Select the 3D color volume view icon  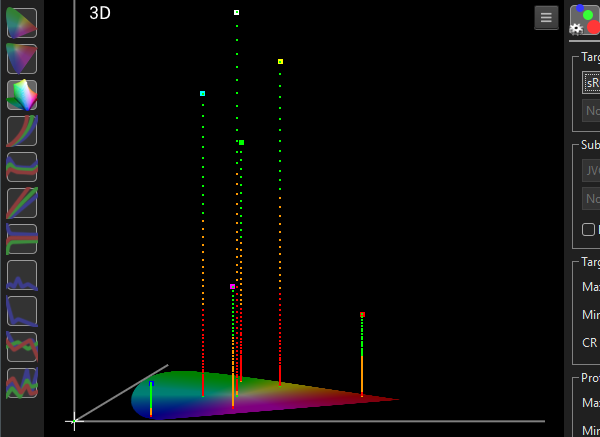pyautogui.click(x=22, y=95)
